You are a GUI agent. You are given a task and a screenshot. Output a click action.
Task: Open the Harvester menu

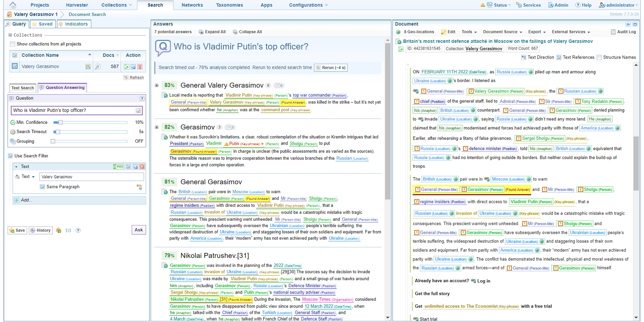point(77,5)
